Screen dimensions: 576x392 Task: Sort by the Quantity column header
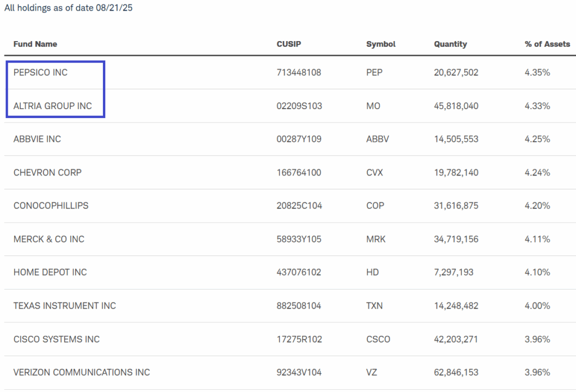coord(451,44)
